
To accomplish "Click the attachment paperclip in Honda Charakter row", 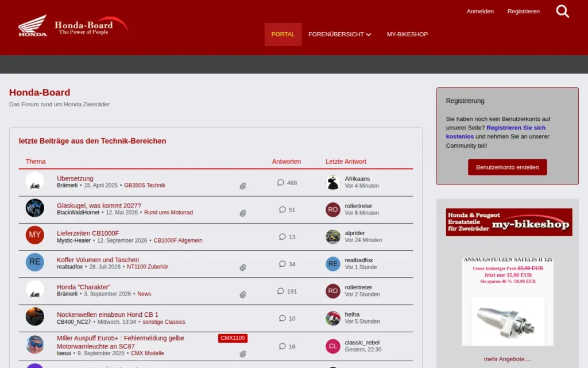I will [x=243, y=294].
